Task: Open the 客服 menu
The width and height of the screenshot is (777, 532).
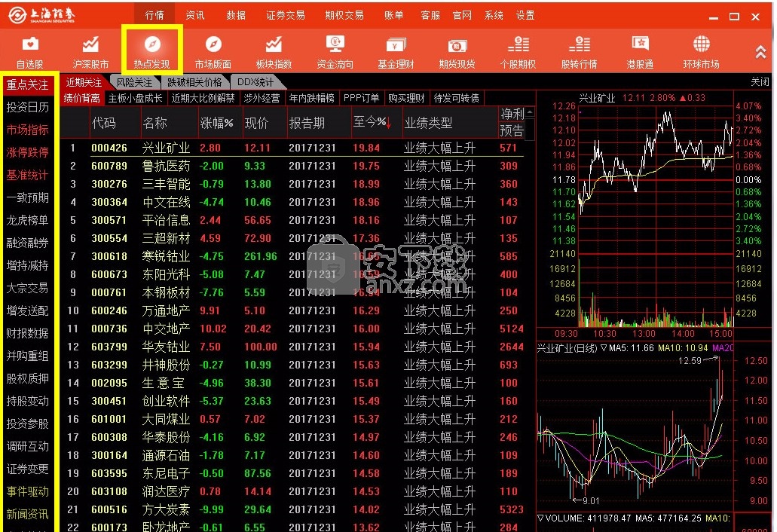Action: 430,15
